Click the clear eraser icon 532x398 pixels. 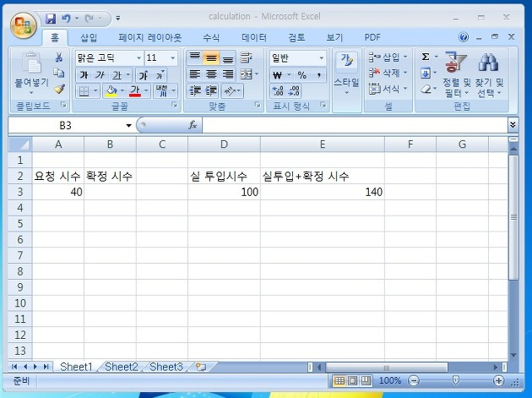pyautogui.click(x=426, y=89)
